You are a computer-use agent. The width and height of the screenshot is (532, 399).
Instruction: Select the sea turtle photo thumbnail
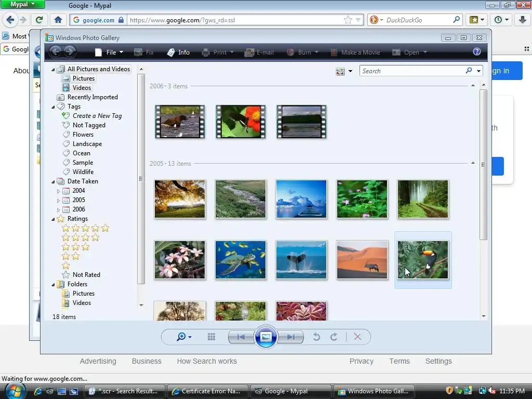[241, 260]
